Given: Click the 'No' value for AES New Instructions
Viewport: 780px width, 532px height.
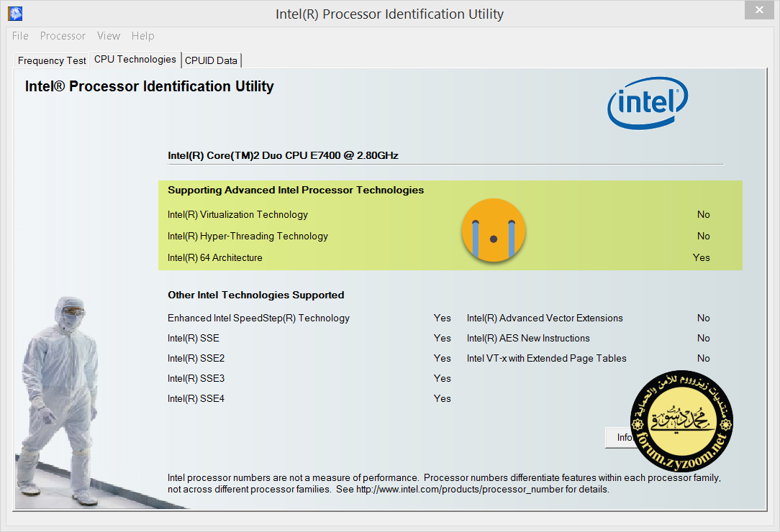Looking at the screenshot, I should (x=704, y=338).
